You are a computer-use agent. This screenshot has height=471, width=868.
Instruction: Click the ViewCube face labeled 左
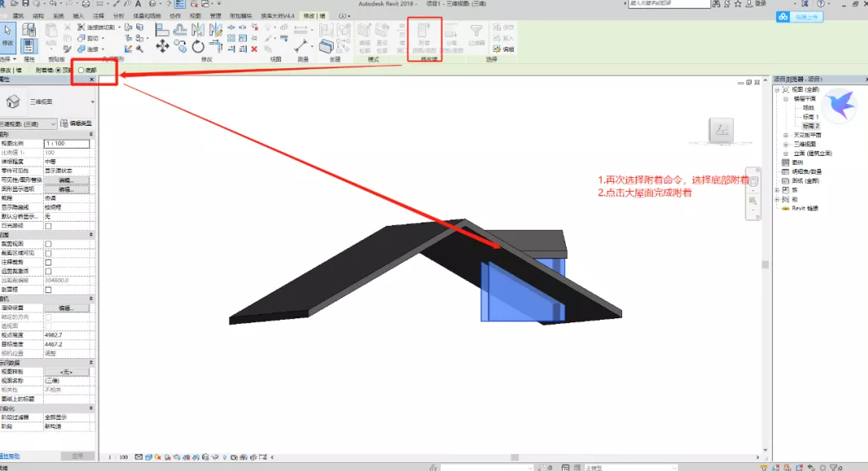click(721, 131)
